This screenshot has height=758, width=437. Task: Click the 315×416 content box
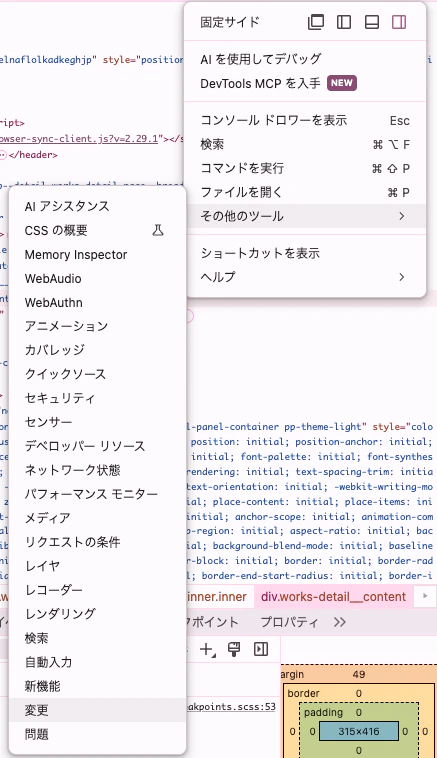click(x=359, y=731)
